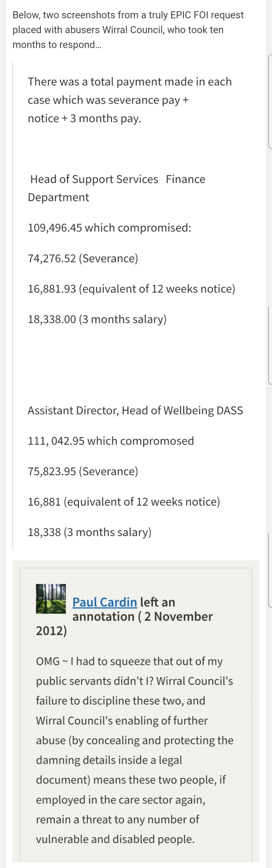This screenshot has height=868, width=272.
Task: Click the 16,881.93 twelve weeks notice line
Action: pyautogui.click(x=131, y=289)
